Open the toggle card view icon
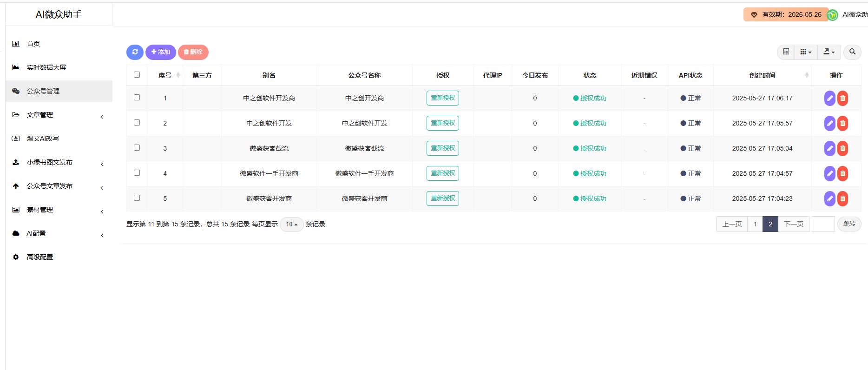868x370 pixels. 786,52
